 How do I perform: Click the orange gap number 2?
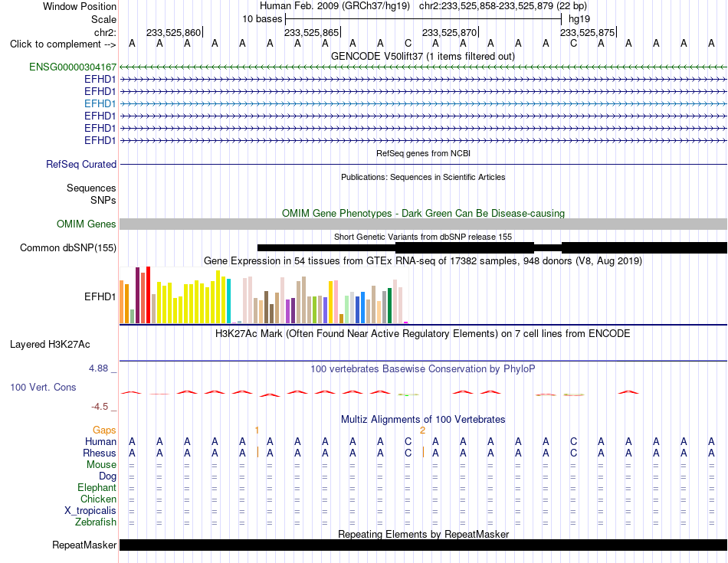click(x=422, y=430)
